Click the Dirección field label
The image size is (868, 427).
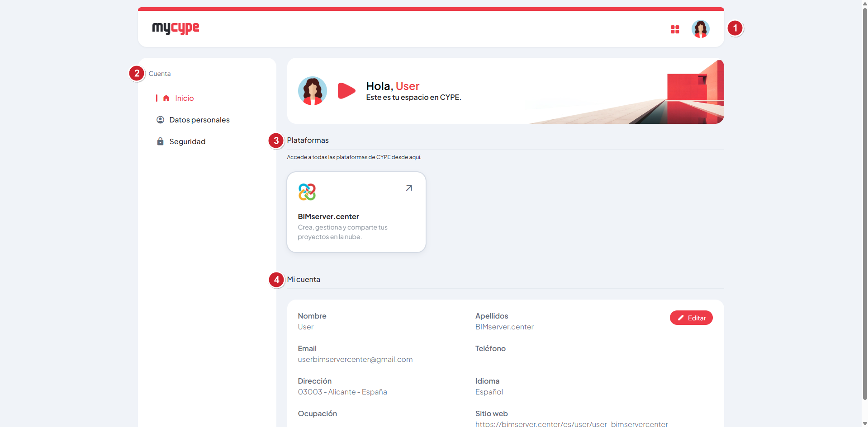click(x=314, y=381)
